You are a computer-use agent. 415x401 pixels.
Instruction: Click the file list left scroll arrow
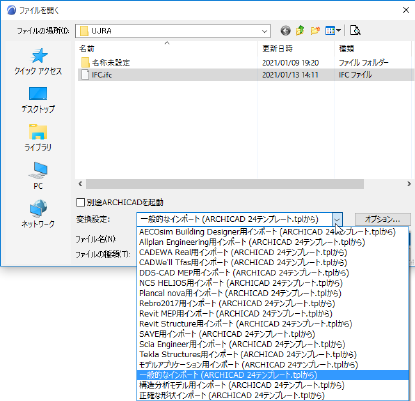pyautogui.click(x=80, y=184)
